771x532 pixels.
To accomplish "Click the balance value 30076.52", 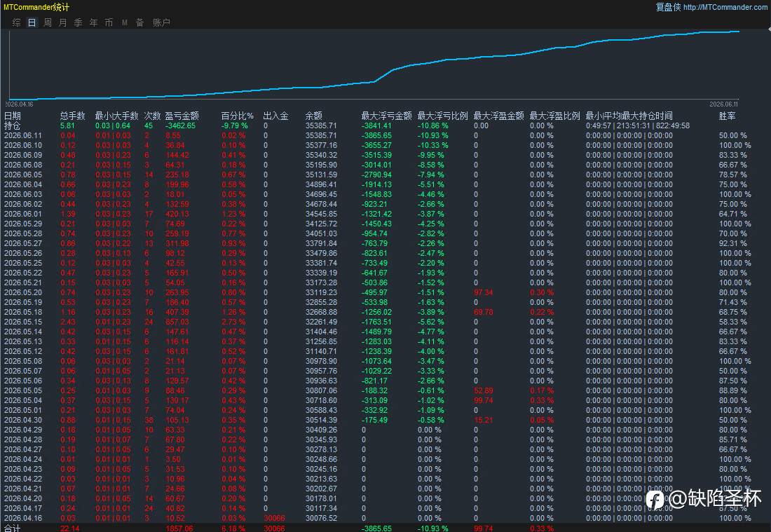I will coord(321,518).
